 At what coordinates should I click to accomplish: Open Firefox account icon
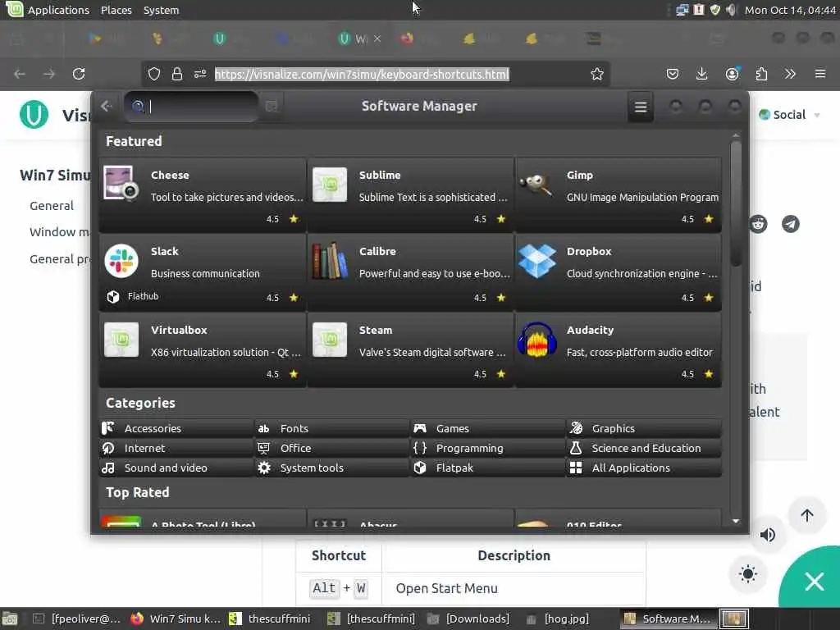click(732, 74)
